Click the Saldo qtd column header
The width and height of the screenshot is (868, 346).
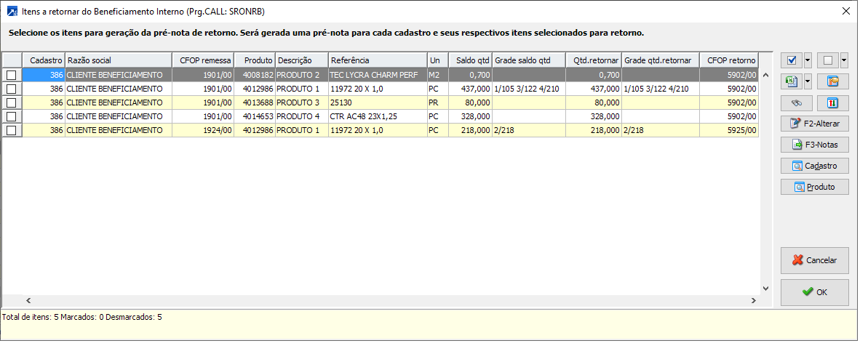(470, 60)
